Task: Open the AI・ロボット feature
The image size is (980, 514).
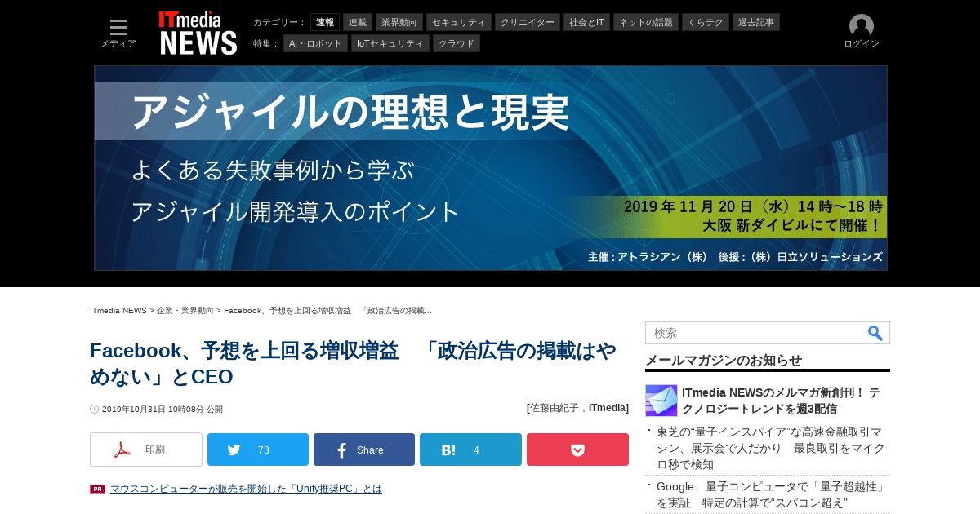Action: click(x=315, y=43)
